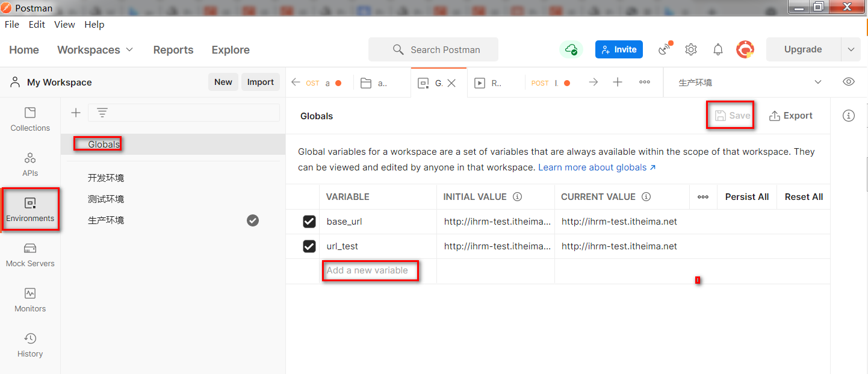This screenshot has width=868, height=374.
Task: Click the Search Postman field
Action: pyautogui.click(x=433, y=49)
